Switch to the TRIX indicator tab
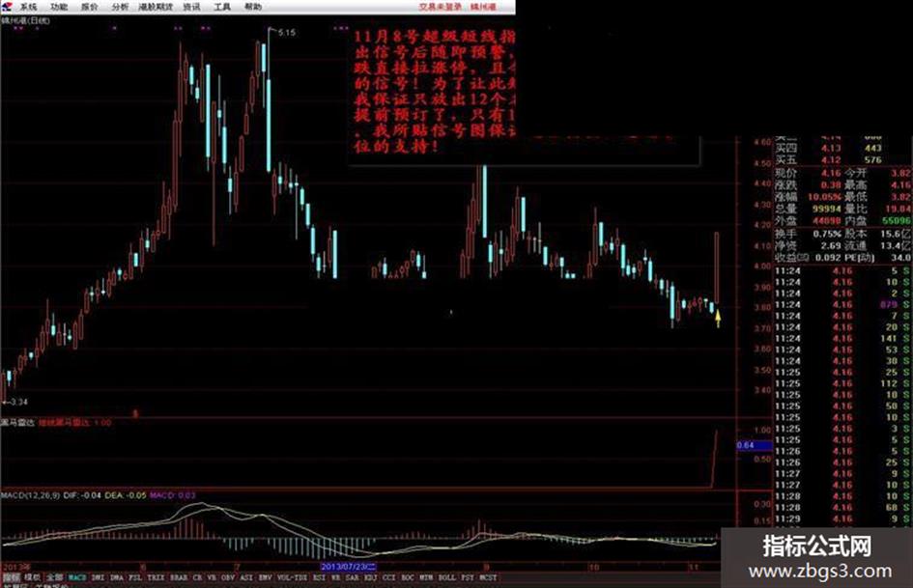 coord(156,577)
